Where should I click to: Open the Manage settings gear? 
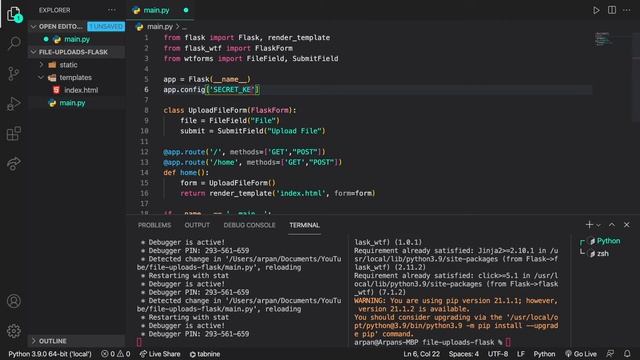(14, 331)
